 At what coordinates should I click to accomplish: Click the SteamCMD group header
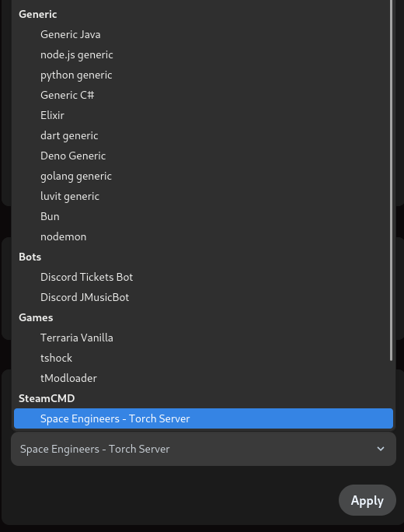coord(47,398)
